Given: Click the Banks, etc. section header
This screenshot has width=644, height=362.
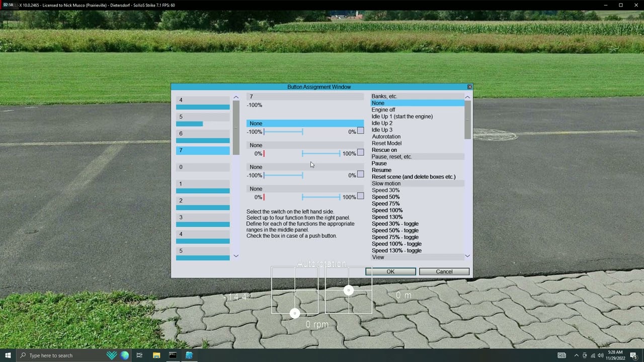Looking at the screenshot, I should tap(417, 97).
